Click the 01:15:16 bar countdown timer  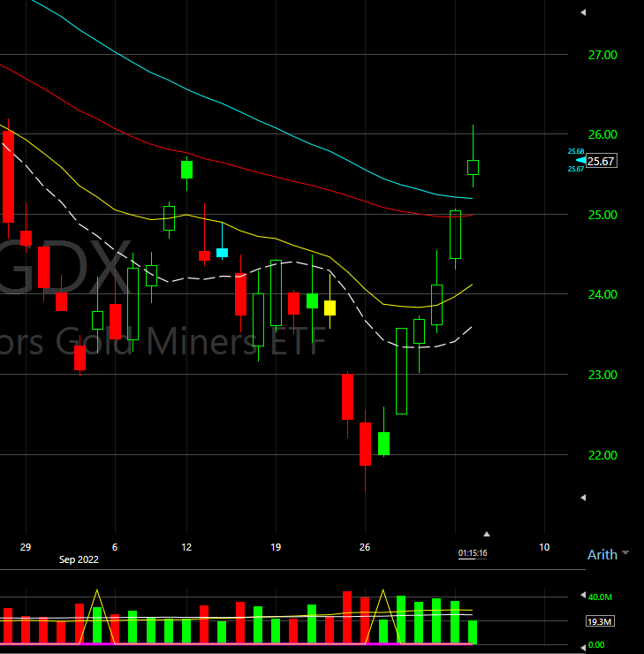[x=473, y=553]
